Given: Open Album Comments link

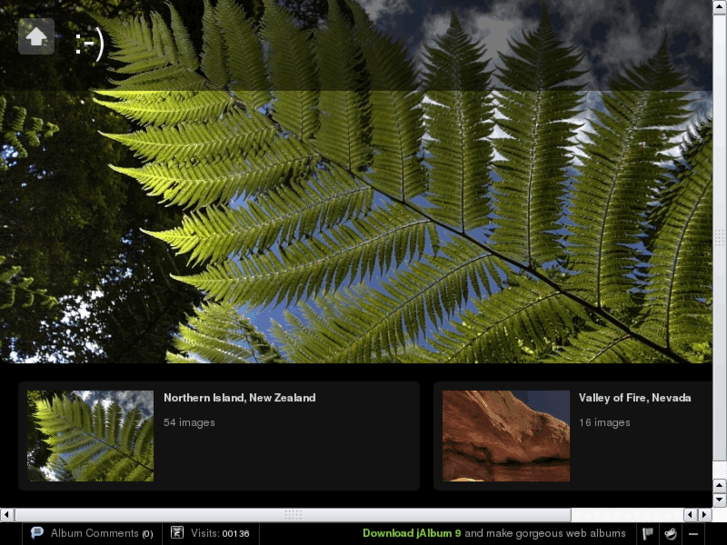Looking at the screenshot, I should [x=102, y=533].
